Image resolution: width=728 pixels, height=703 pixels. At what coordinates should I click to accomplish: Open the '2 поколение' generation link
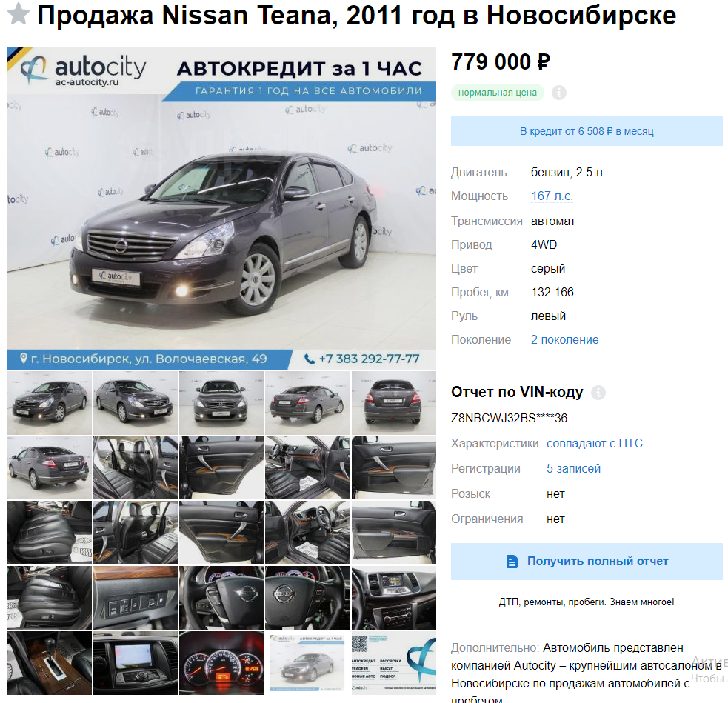(564, 339)
